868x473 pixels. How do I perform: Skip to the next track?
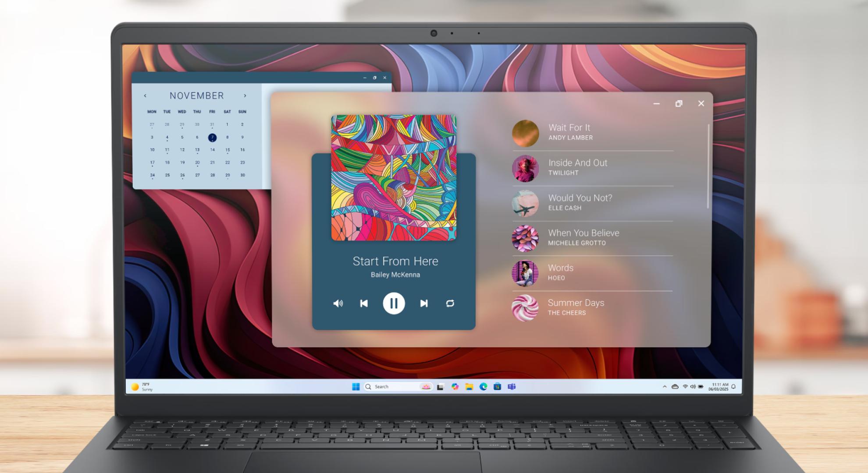pos(424,303)
